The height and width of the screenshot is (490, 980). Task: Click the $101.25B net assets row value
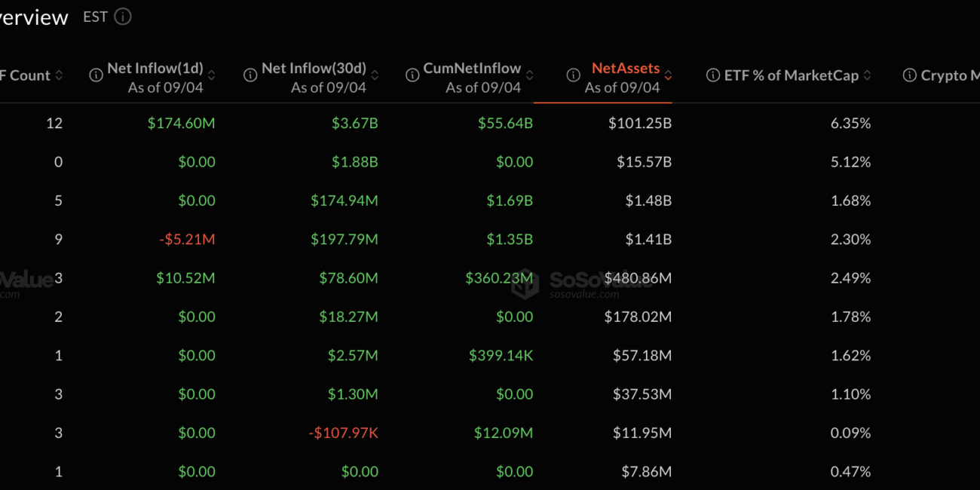640,123
